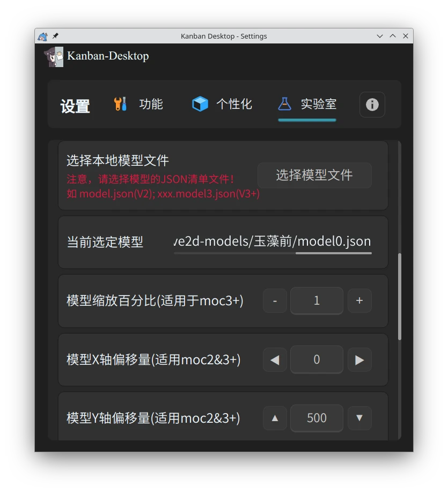Click the pin icon in the title bar
The height and width of the screenshot is (493, 448).
tap(55, 36)
